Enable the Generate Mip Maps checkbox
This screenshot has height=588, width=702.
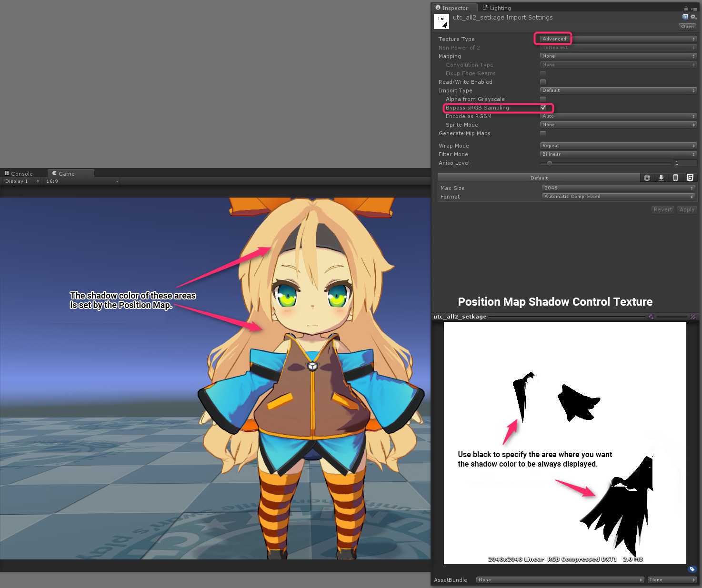(x=543, y=133)
